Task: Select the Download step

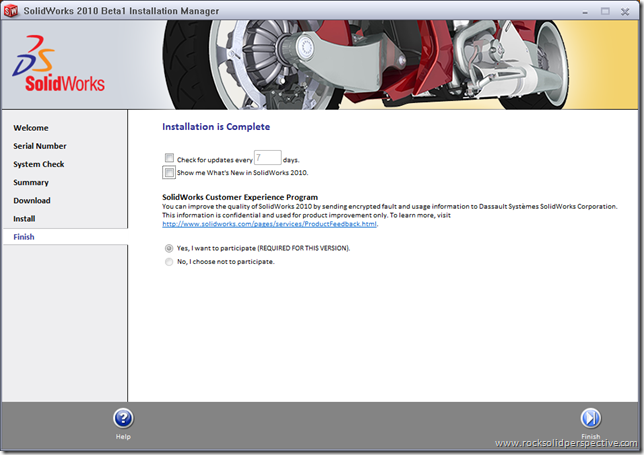Action: tap(32, 200)
